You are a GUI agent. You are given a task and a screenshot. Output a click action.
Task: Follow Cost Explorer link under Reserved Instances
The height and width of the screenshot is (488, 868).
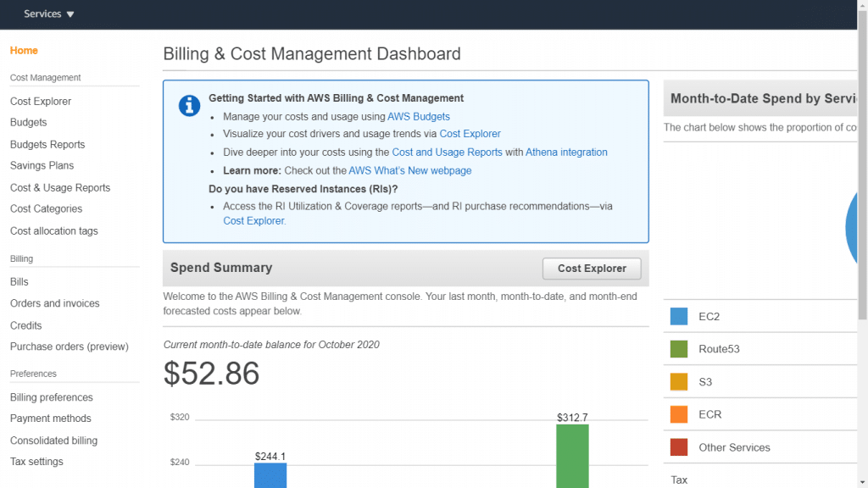pos(253,221)
